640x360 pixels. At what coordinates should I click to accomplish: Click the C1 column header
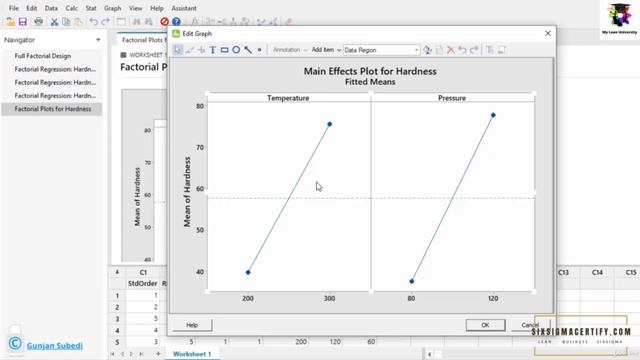tap(143, 272)
